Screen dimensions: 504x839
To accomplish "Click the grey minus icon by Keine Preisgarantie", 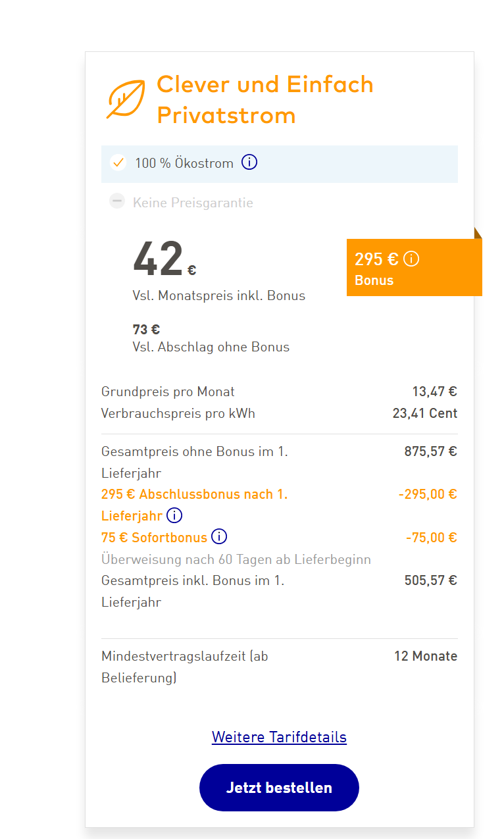I will coord(118,201).
